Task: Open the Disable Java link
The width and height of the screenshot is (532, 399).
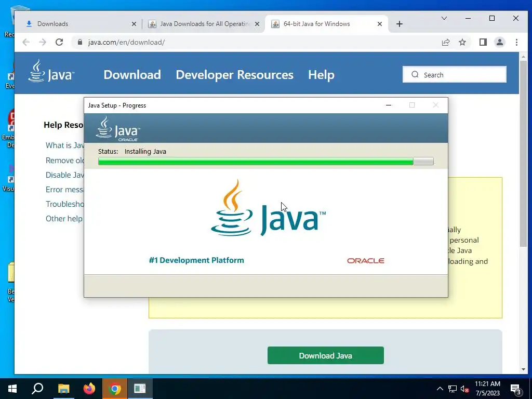Action: [65, 175]
